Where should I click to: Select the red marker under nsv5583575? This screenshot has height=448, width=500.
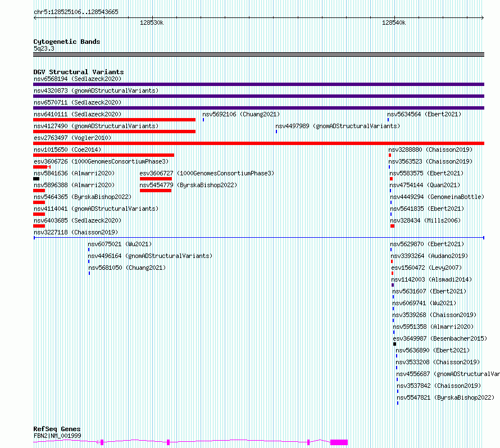pos(391,179)
